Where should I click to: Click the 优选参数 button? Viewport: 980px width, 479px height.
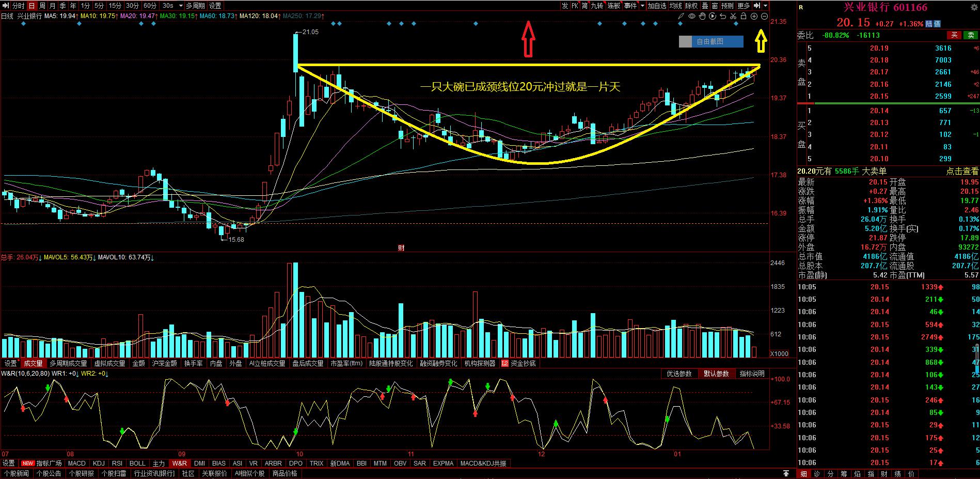pos(679,374)
